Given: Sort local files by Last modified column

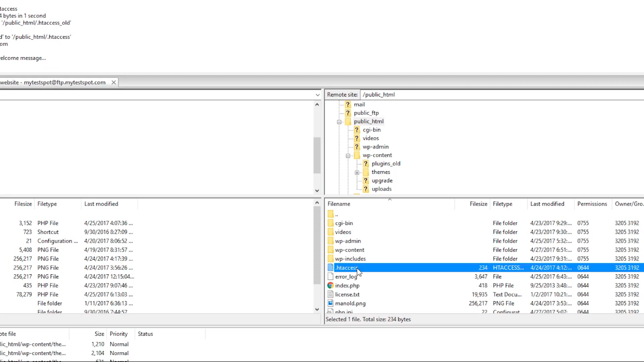Looking at the screenshot, I should (x=110, y=204).
